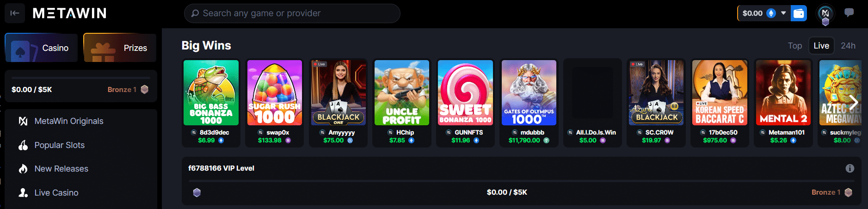Image resolution: width=868 pixels, height=209 pixels.
Task: Click the MetaWin logo
Action: [x=69, y=13]
